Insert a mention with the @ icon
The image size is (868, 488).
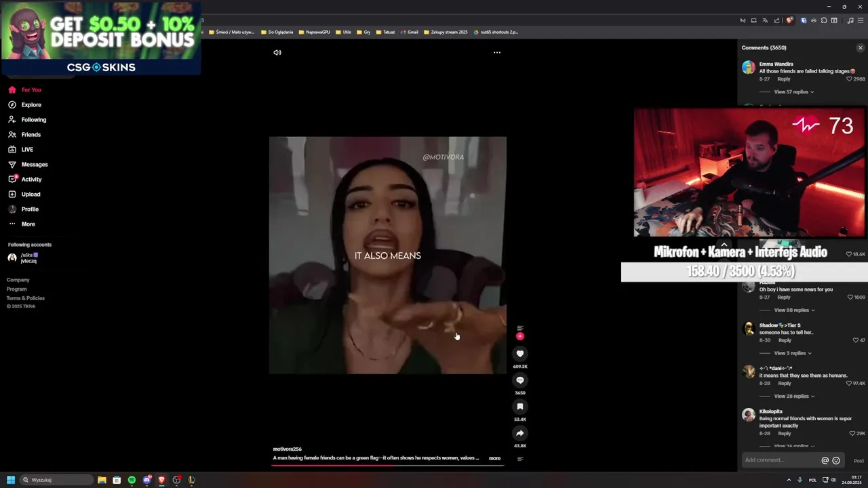pyautogui.click(x=825, y=460)
